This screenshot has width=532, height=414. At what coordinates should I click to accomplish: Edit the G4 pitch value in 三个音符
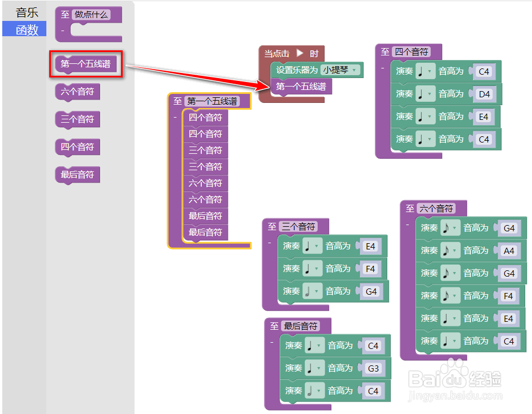tap(371, 291)
